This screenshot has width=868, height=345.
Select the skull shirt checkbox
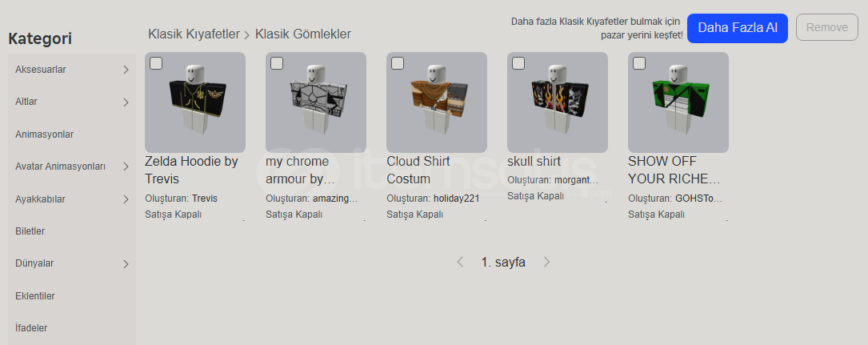tap(518, 63)
